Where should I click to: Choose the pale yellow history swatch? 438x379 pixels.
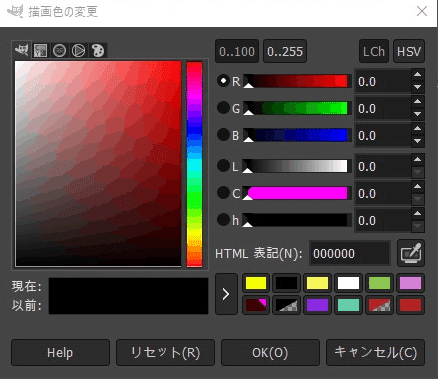coord(317,283)
